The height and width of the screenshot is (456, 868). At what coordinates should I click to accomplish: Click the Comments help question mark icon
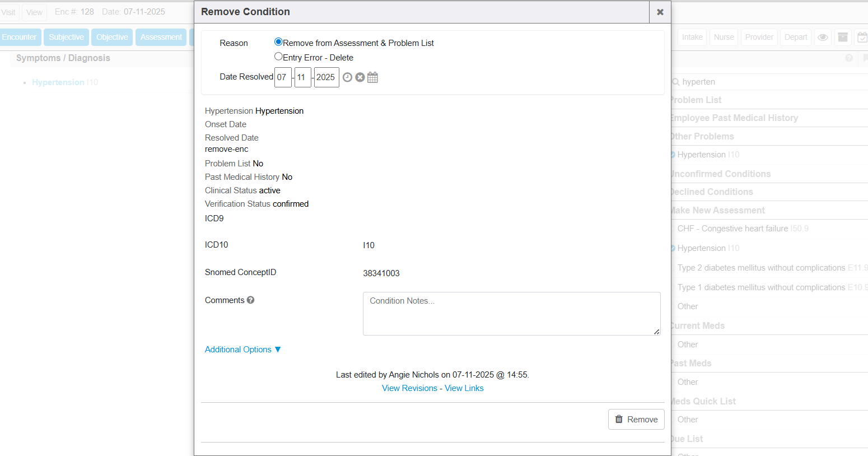click(x=250, y=300)
